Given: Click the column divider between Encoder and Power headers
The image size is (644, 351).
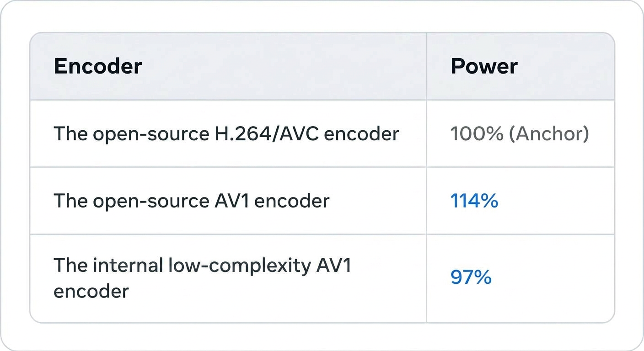Looking at the screenshot, I should pos(426,67).
